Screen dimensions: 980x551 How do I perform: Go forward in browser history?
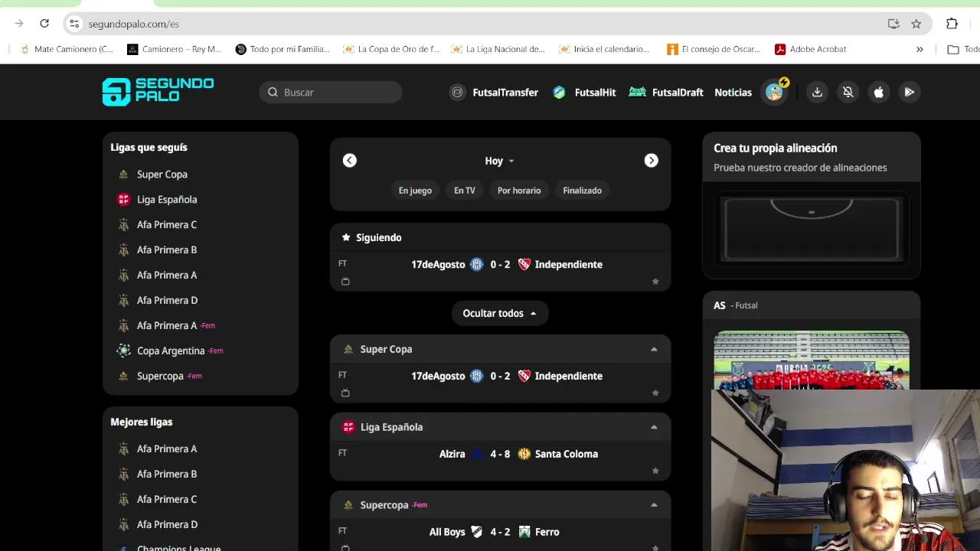(x=19, y=24)
